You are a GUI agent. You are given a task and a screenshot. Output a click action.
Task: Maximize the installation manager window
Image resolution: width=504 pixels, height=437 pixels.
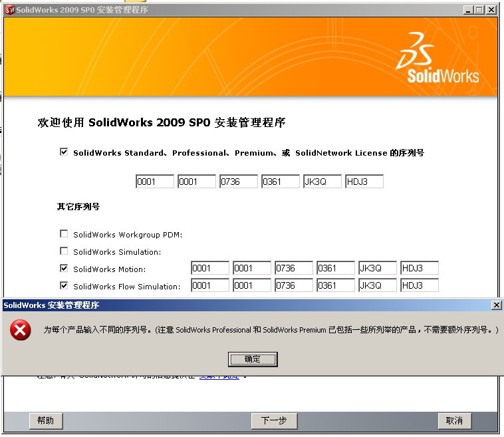[479, 10]
